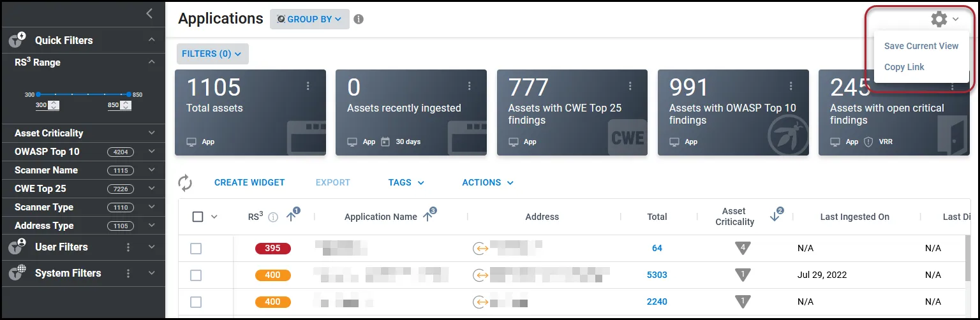Open the Total assets card options menu
Viewport: 980px width, 320px height.
308,86
